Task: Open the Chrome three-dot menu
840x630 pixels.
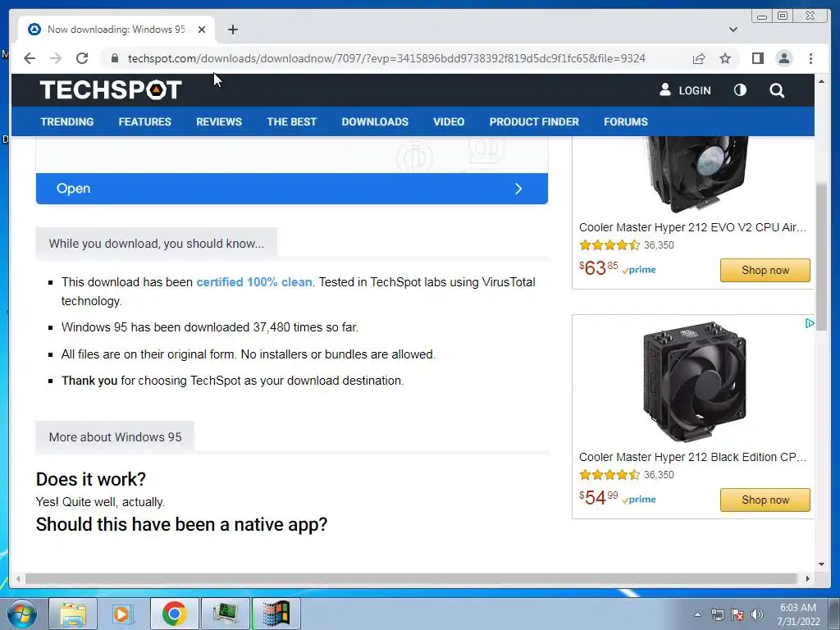Action: (x=810, y=58)
